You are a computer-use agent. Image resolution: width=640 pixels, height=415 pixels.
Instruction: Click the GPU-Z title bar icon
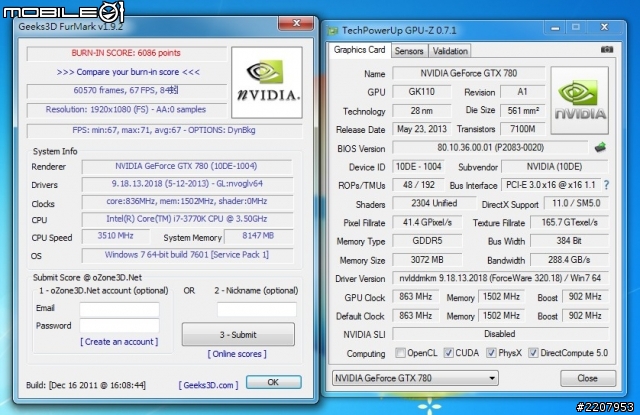coord(333,31)
